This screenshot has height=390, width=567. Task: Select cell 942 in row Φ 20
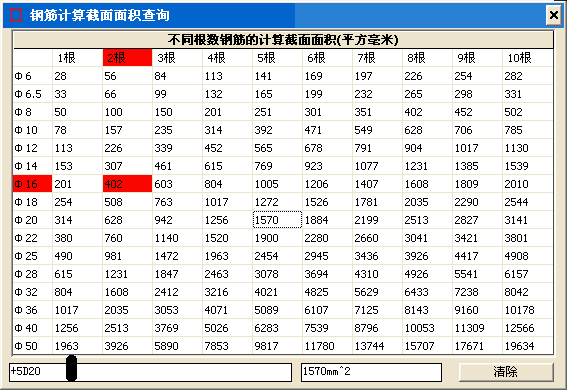[177, 220]
